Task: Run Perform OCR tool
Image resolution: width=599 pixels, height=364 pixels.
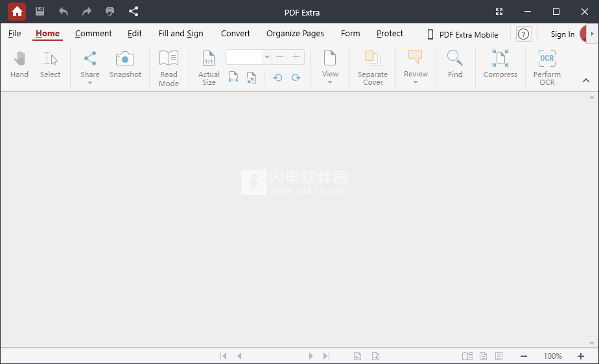Action: click(x=547, y=67)
